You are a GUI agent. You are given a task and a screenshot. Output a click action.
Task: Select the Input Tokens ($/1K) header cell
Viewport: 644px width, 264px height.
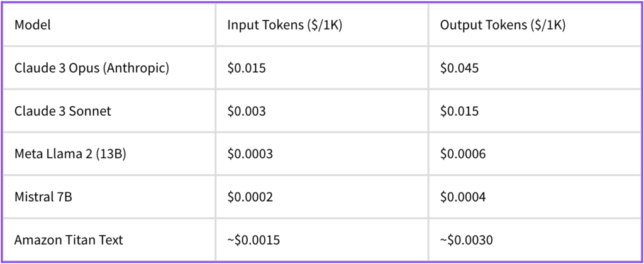point(285,25)
